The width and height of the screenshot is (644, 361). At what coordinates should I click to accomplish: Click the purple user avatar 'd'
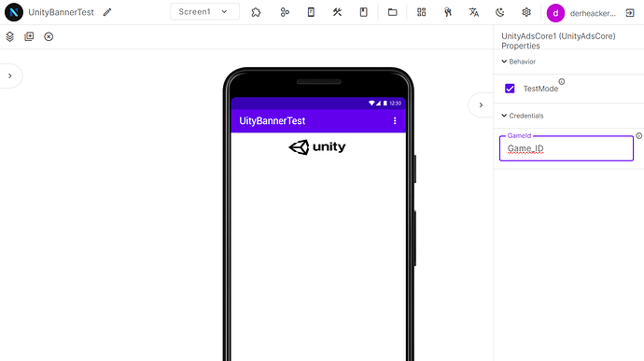(x=555, y=13)
